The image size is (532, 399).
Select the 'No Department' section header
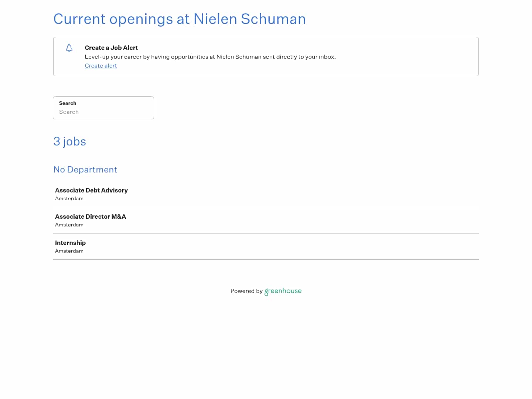pyautogui.click(x=85, y=170)
